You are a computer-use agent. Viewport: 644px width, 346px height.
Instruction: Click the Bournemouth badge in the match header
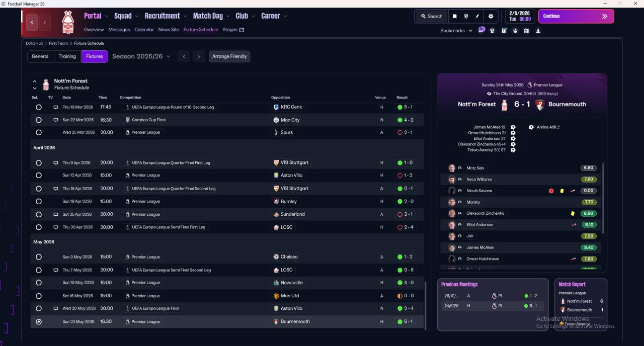[540, 105]
